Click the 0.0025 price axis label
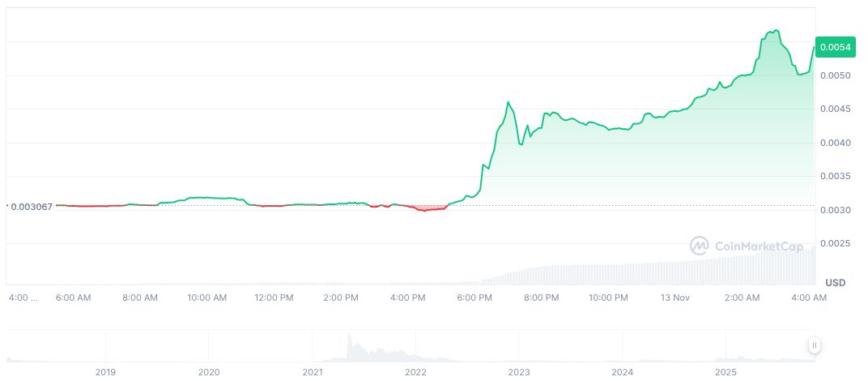 point(834,243)
